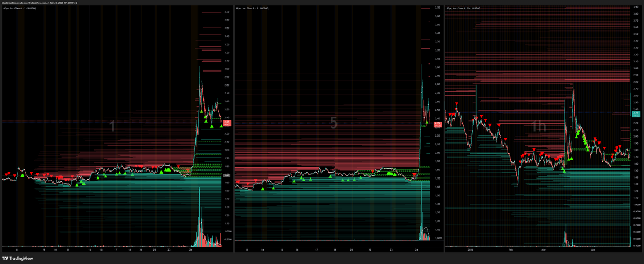Click the Unodepueblo TradingView.com header caption
This screenshot has height=264, width=644.
(40, 2)
